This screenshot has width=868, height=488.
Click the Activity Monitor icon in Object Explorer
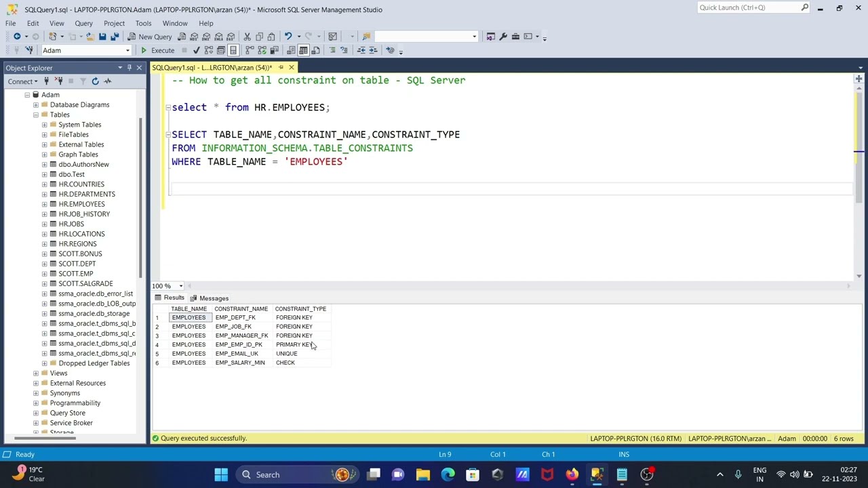point(107,81)
